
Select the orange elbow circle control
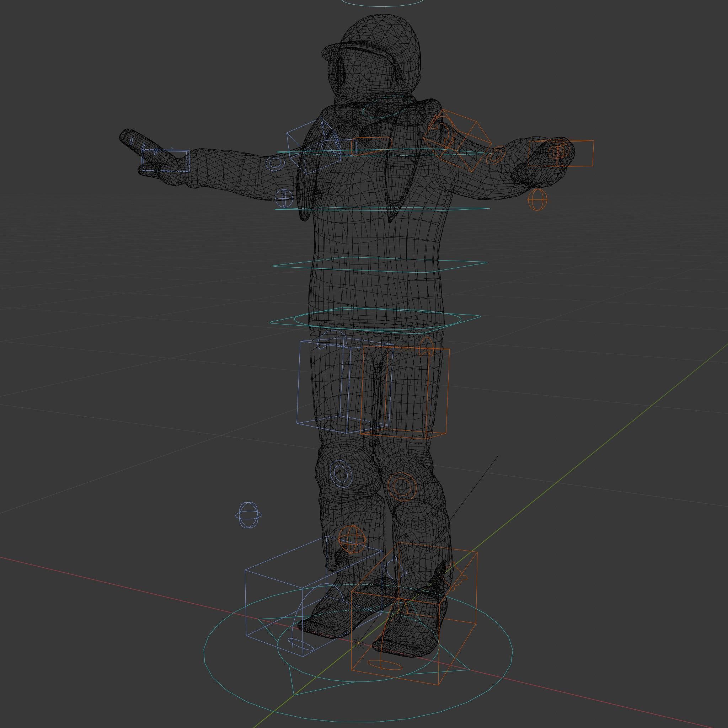(497, 155)
